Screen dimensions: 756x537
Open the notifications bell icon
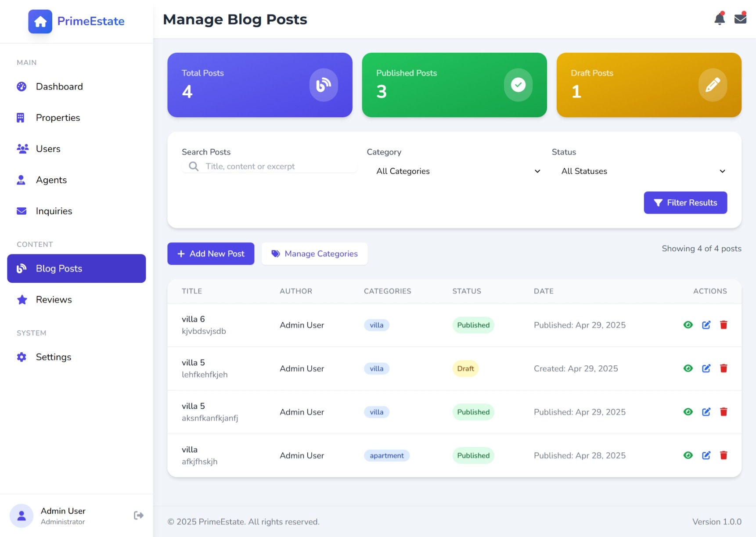(x=719, y=19)
